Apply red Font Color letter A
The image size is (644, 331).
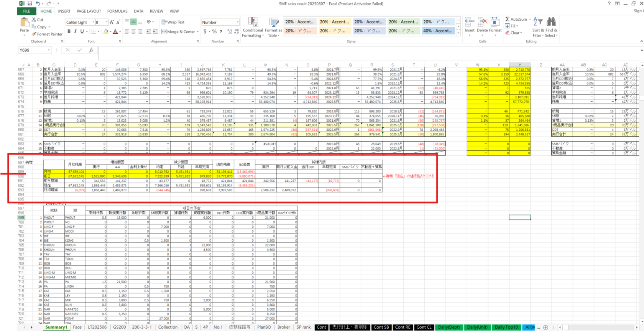point(115,31)
